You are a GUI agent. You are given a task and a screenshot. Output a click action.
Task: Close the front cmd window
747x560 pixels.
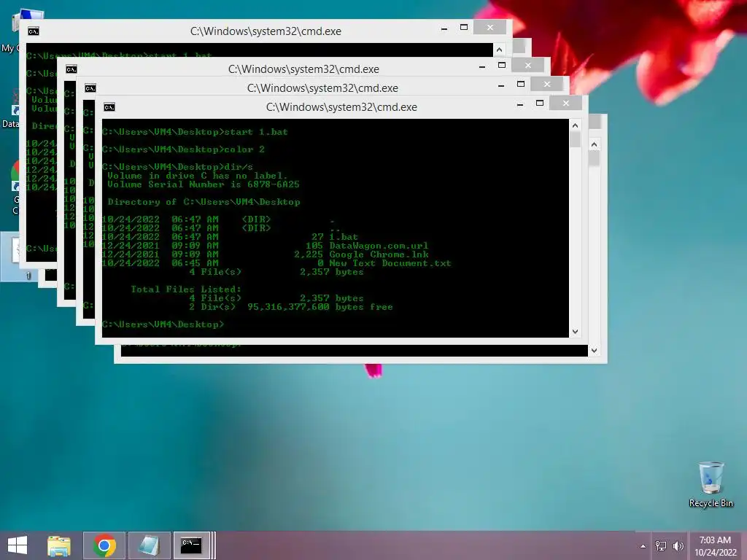click(566, 103)
